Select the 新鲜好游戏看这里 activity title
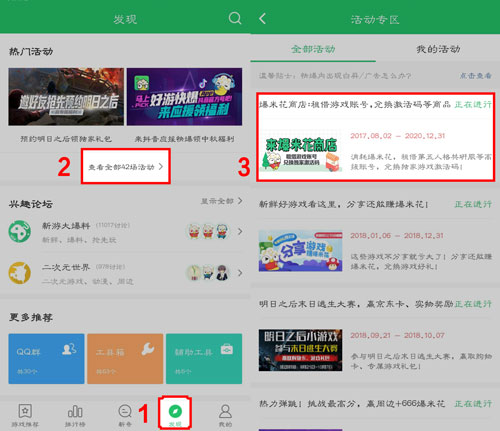 click(x=344, y=204)
